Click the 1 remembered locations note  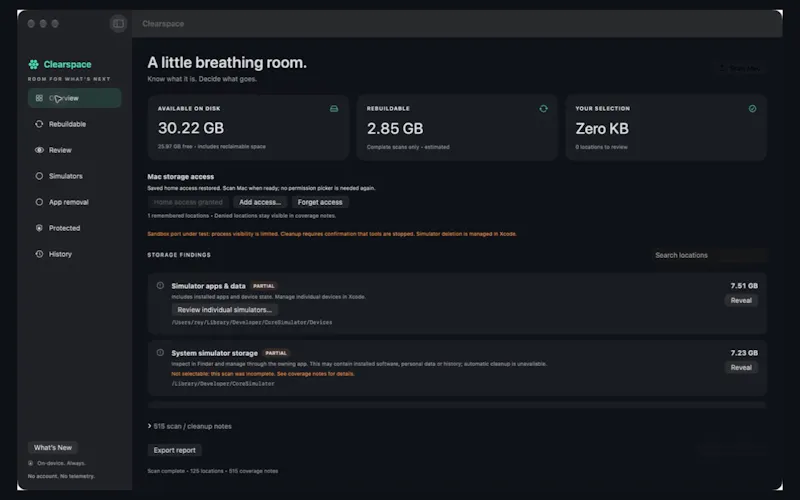point(241,216)
